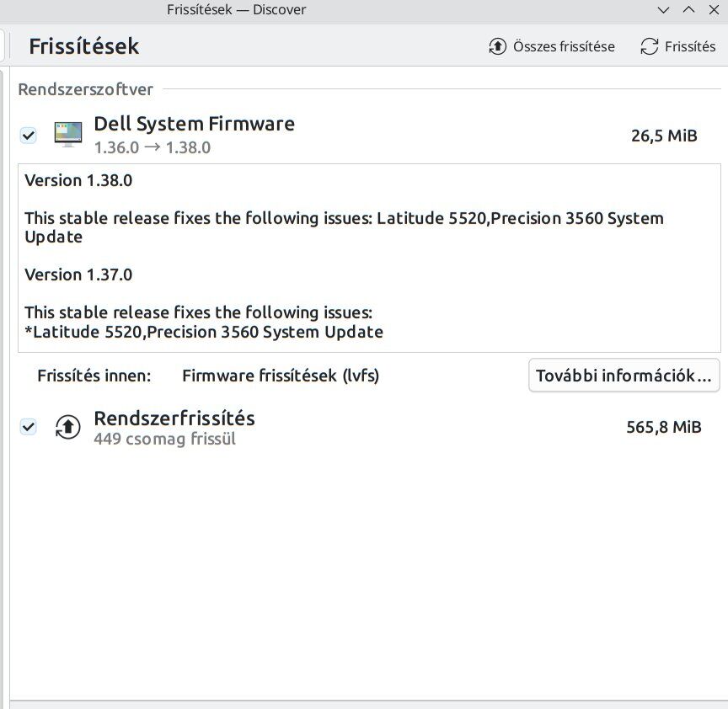This screenshot has height=709, width=728.
Task: Click Frissítés to refresh updates list
Action: tap(677, 46)
